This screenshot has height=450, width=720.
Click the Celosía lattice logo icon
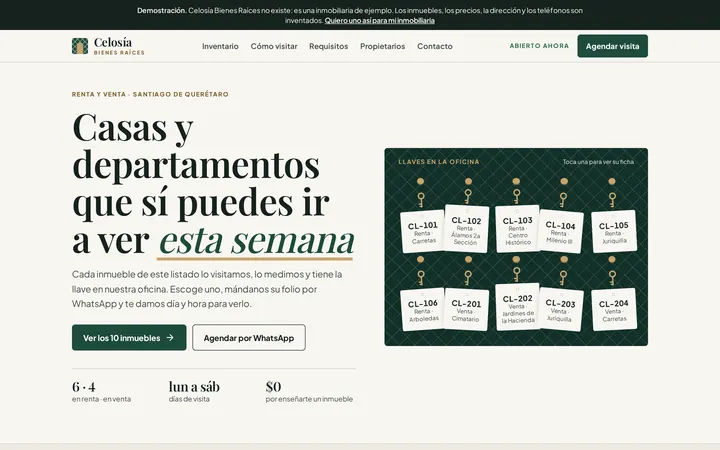80,46
